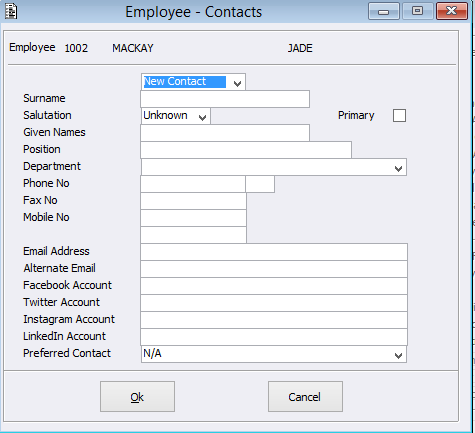475x433 pixels.
Task: Focus the Surname input field
Action: [x=225, y=99]
